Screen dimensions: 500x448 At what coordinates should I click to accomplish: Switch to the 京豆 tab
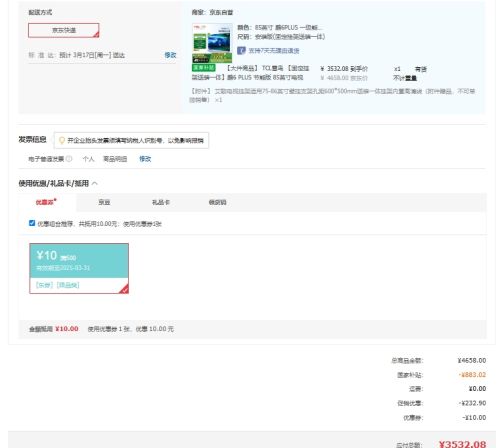104,202
